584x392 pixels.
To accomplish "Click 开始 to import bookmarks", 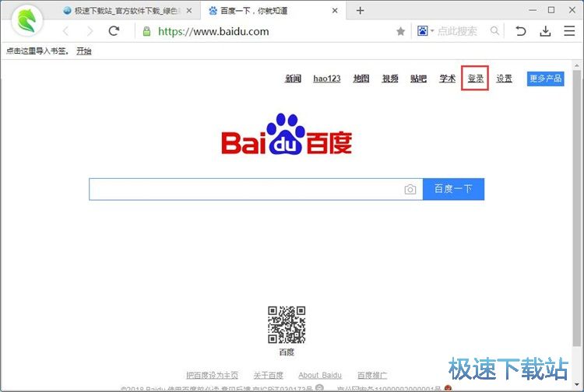I will coord(84,51).
